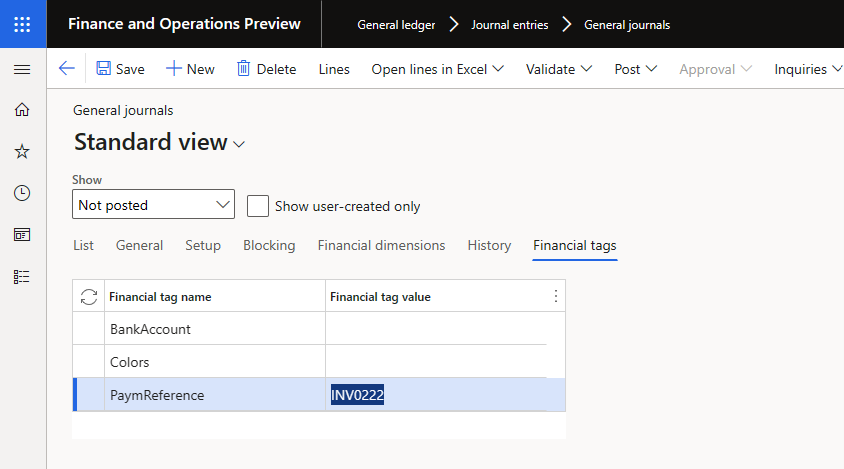Viewport: 844px width, 469px height.
Task: Sort by Financial tag name column header
Action: (160, 297)
